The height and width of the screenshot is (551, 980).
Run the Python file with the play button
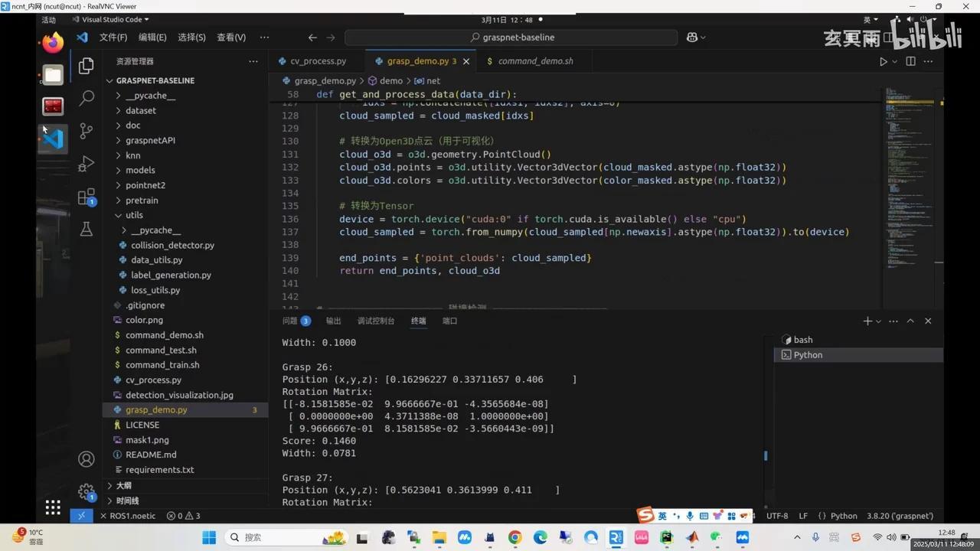882,61
